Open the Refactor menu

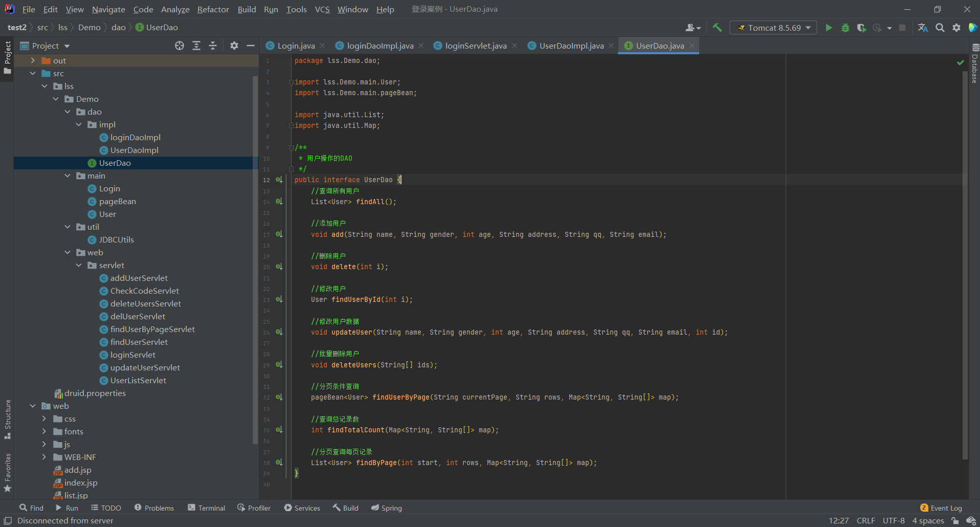tap(213, 9)
